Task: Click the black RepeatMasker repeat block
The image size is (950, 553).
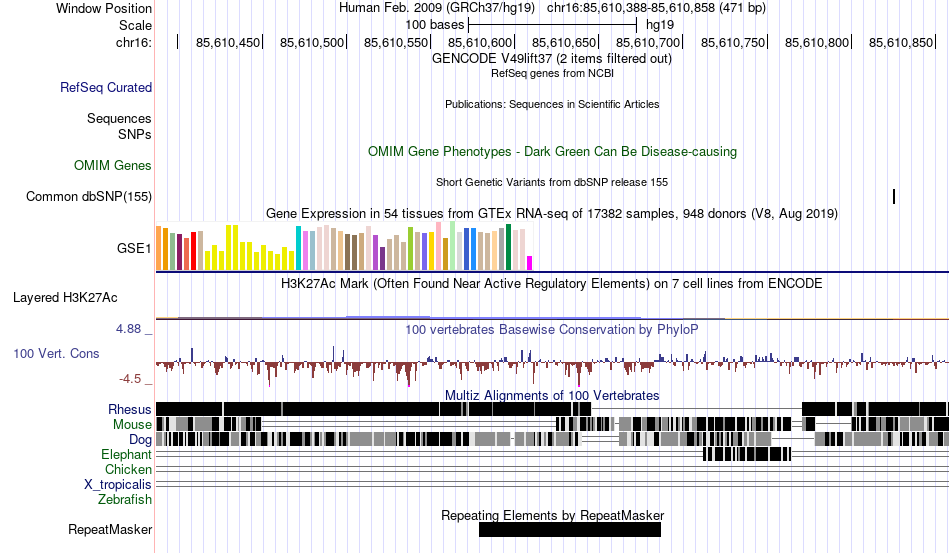Action: 570,529
